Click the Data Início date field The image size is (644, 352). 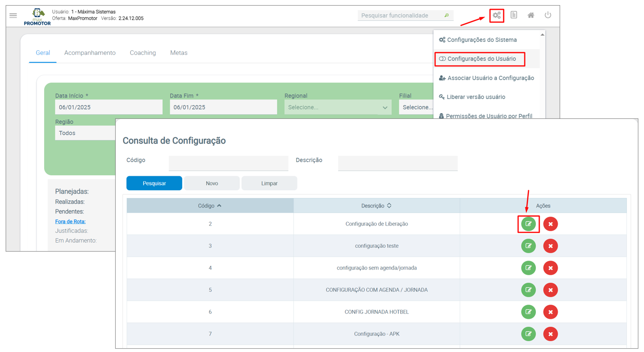(109, 108)
